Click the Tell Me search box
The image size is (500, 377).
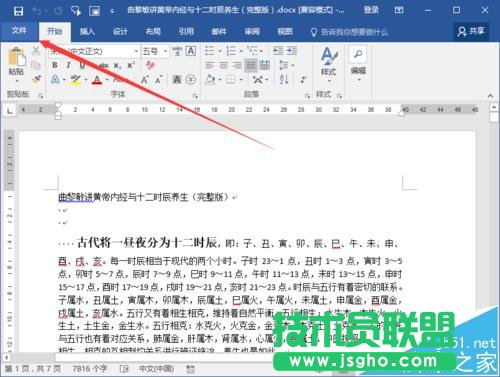click(349, 32)
